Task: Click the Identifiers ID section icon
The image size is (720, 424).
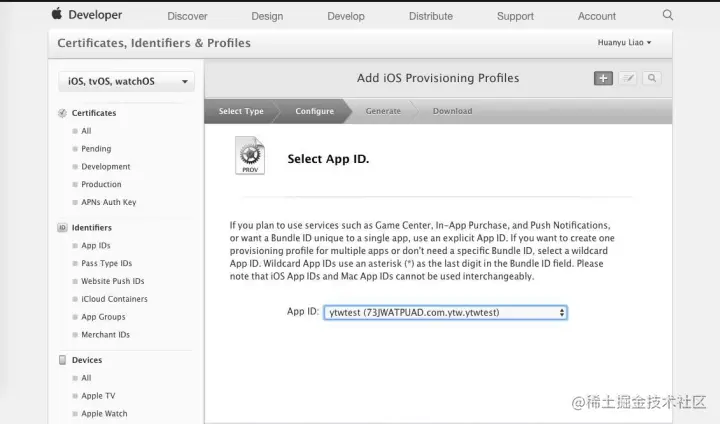Action: (62, 228)
